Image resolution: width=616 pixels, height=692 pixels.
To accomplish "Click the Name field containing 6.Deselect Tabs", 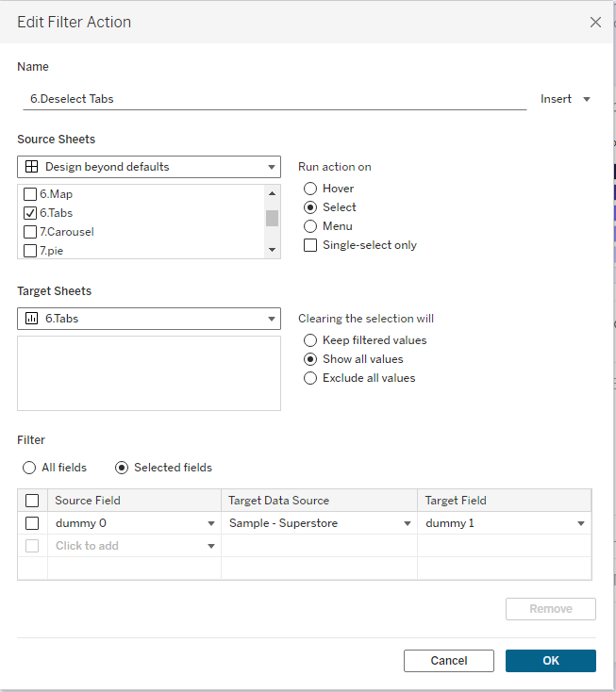I will (274, 98).
